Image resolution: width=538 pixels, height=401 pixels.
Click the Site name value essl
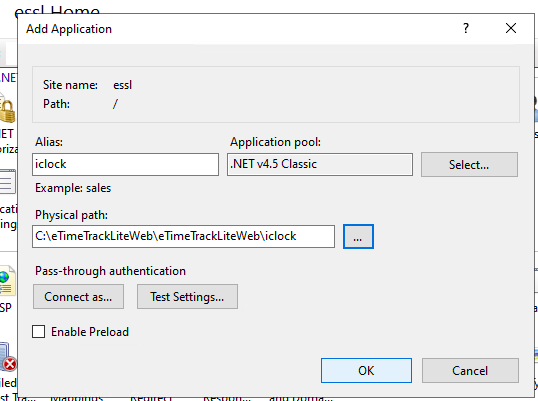pos(122,85)
